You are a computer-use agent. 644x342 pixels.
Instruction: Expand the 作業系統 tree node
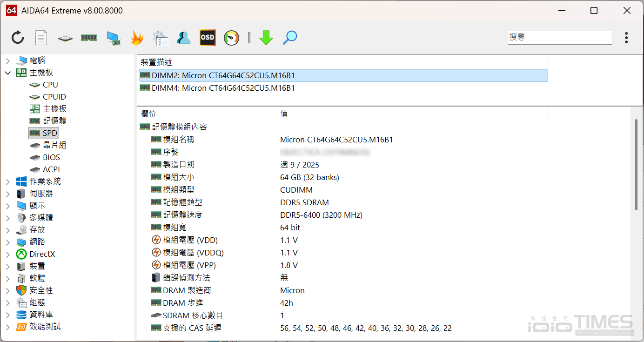[8, 181]
